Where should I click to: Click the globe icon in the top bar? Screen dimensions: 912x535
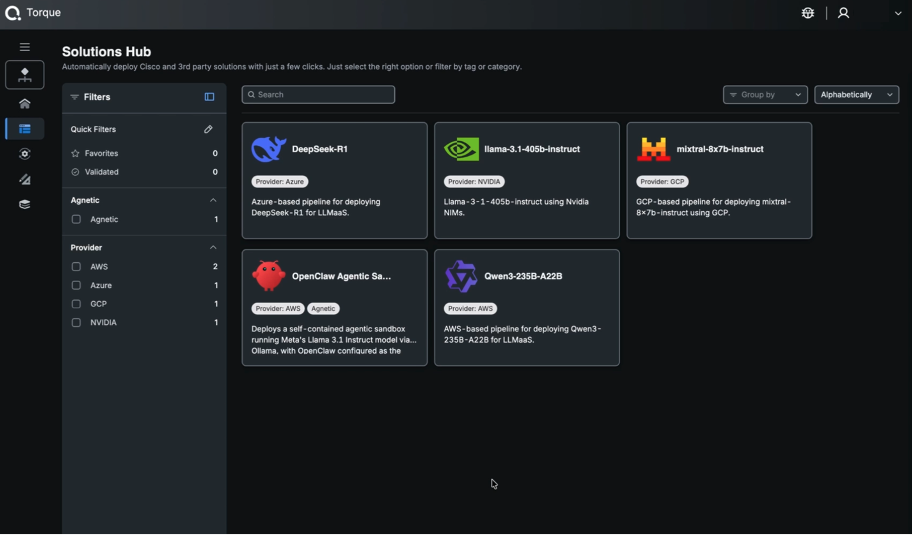pos(808,13)
